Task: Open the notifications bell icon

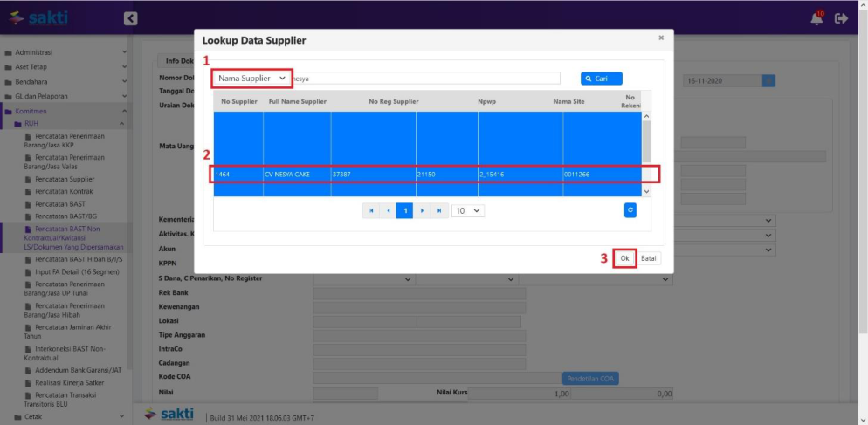Action: (x=816, y=17)
